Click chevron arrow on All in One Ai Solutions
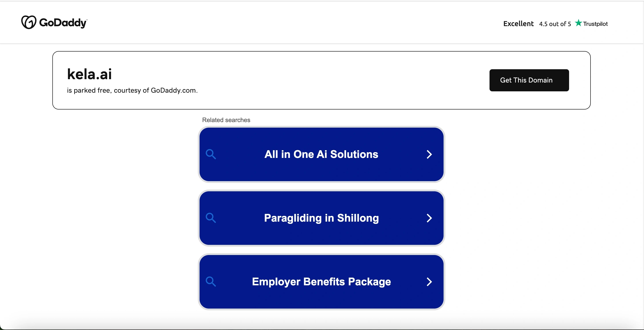This screenshot has width=644, height=330. pyautogui.click(x=429, y=154)
